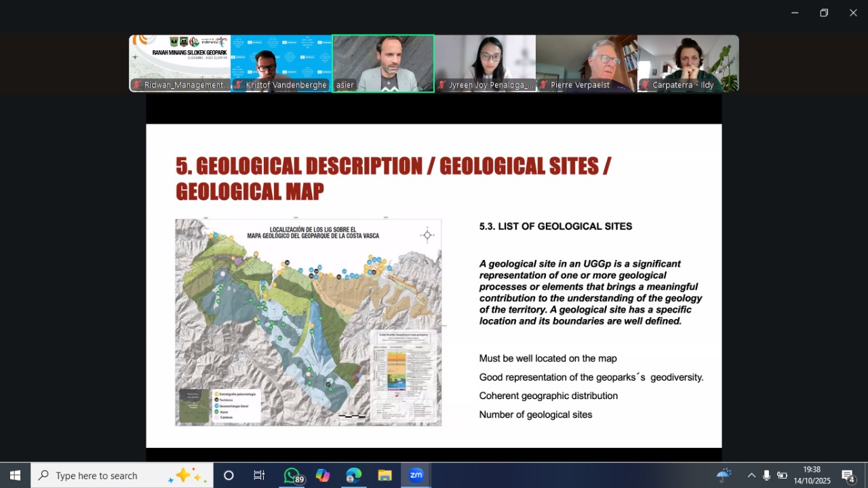Click the taskbar clock and date

[x=812, y=475]
